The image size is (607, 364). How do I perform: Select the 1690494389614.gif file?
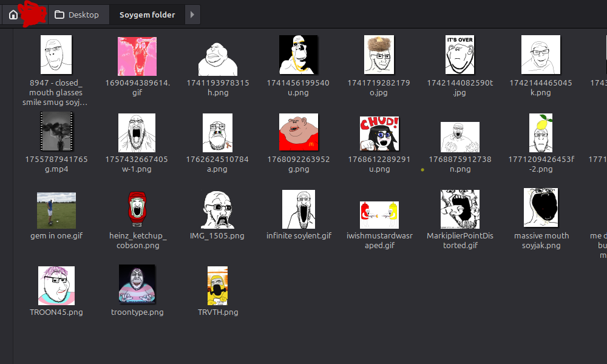click(137, 56)
